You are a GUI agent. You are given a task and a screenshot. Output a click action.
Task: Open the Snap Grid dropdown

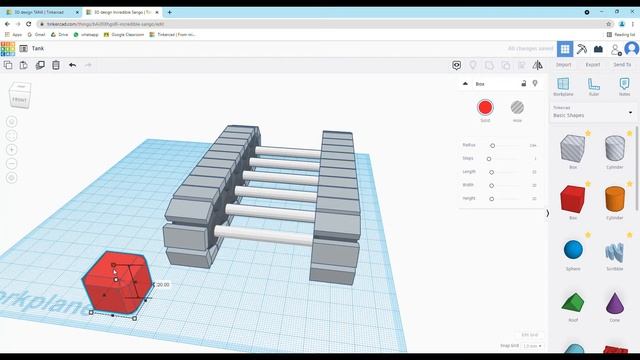pos(532,346)
